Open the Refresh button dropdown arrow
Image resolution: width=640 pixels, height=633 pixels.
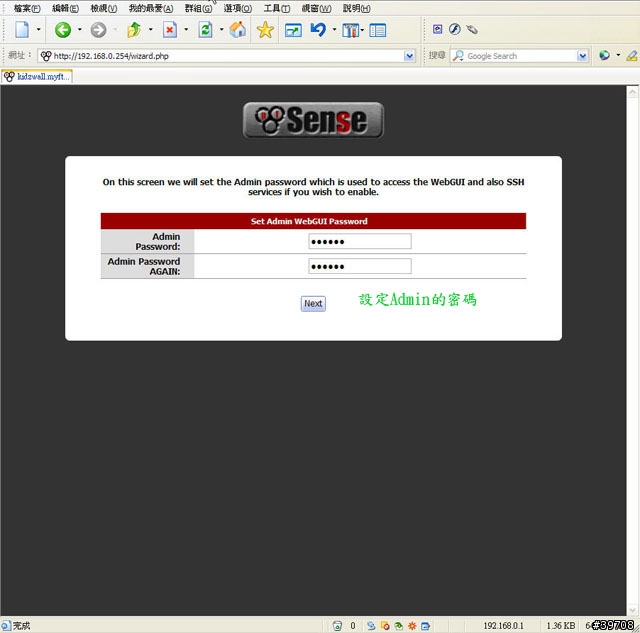(222, 29)
